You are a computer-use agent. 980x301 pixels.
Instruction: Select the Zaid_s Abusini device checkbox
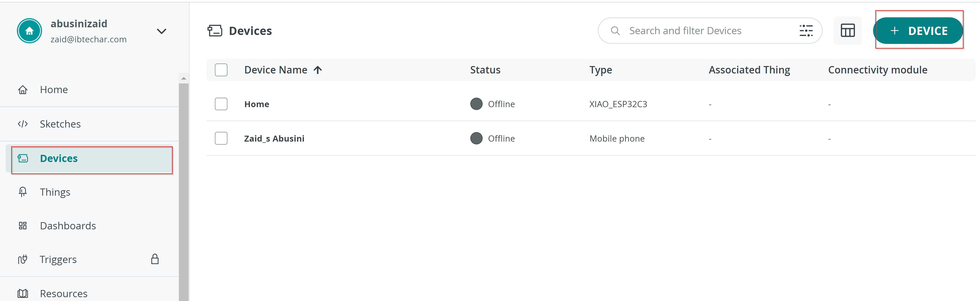tap(221, 137)
